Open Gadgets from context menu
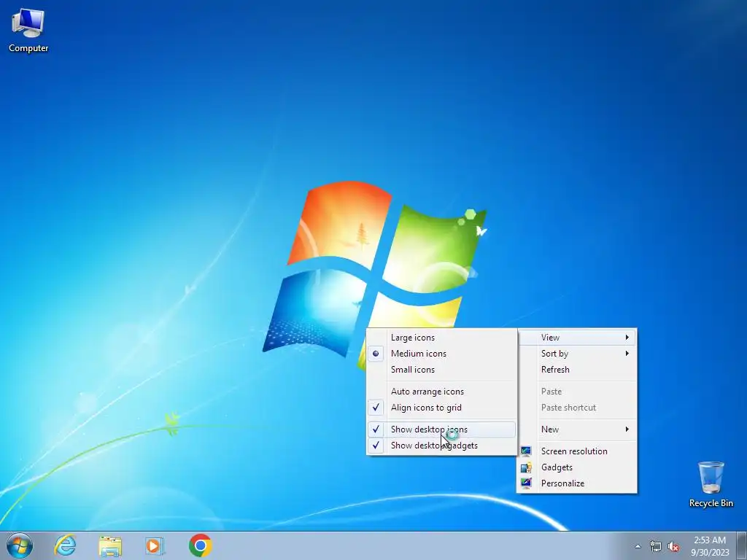 coord(577,467)
